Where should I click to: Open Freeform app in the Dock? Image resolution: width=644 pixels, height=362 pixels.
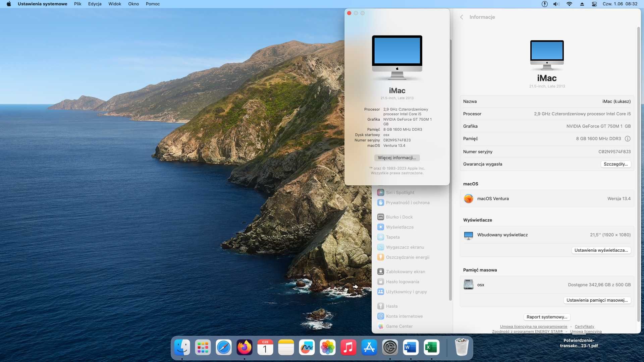pyautogui.click(x=307, y=347)
